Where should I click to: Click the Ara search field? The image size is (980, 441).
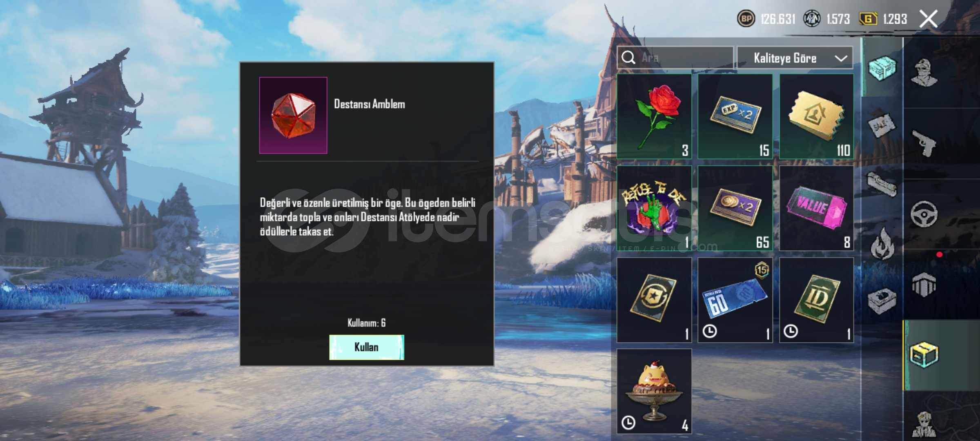coord(675,58)
